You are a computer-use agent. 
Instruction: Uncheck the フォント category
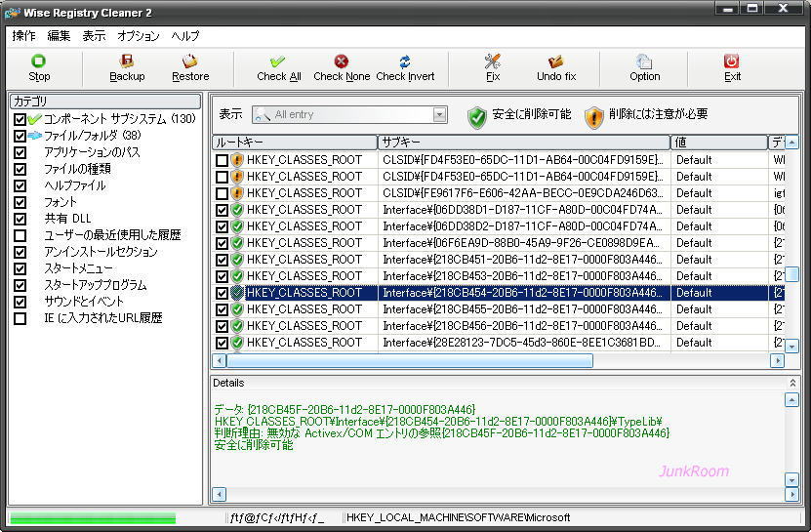[x=20, y=202]
